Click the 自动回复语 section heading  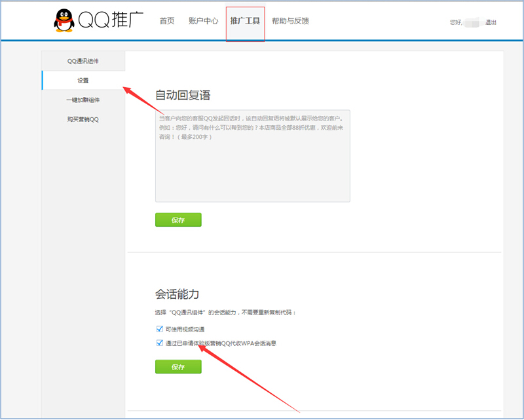tap(183, 95)
